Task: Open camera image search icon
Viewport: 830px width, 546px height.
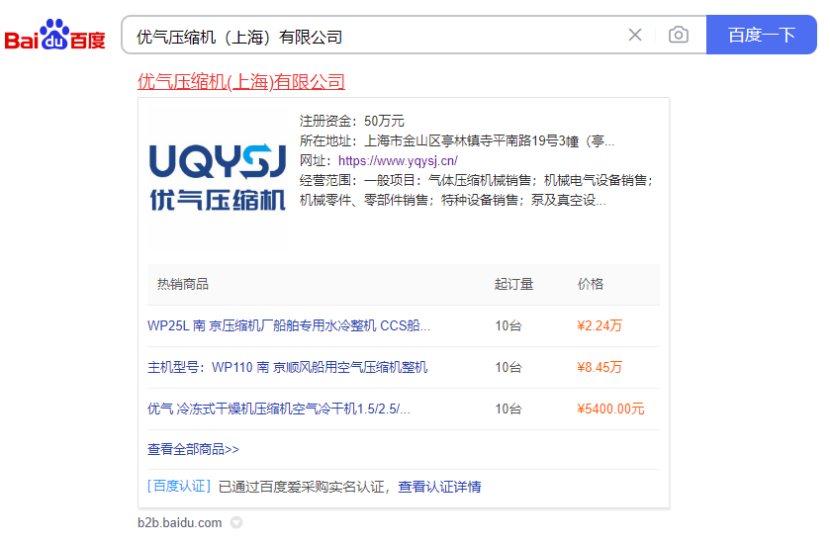Action: [x=678, y=35]
